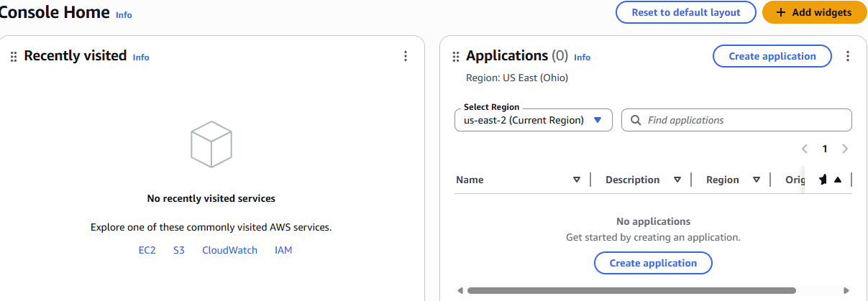Sort by Description column arrow

tap(677, 180)
